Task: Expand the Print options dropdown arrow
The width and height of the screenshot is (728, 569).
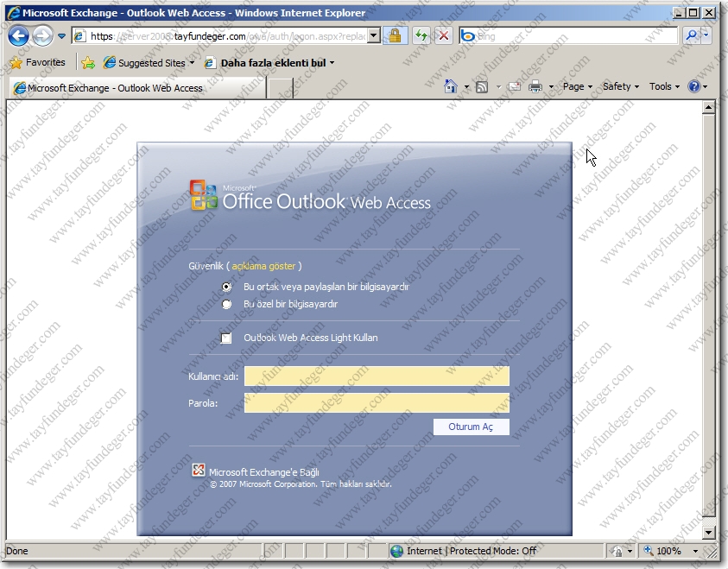Action: (551, 87)
